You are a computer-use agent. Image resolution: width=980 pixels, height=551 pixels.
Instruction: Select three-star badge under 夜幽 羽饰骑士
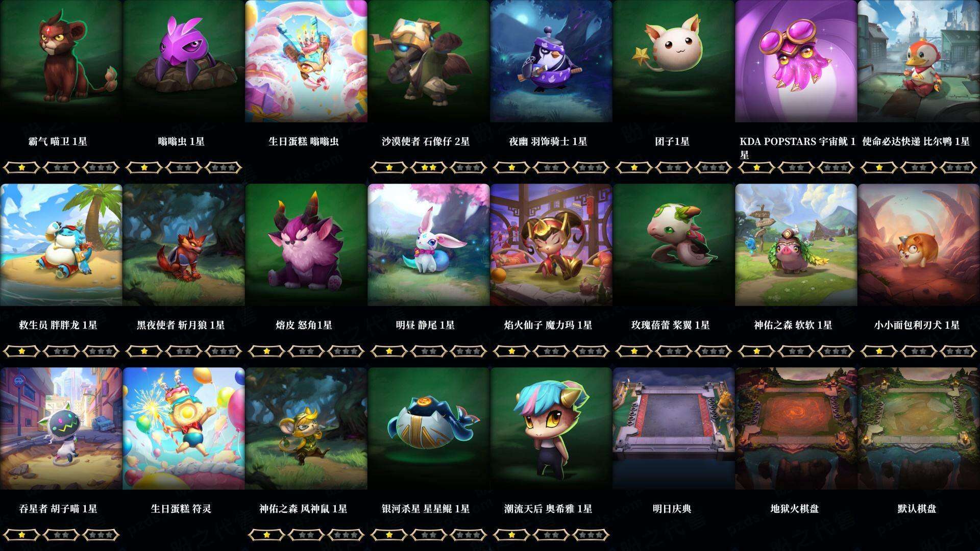(591, 167)
